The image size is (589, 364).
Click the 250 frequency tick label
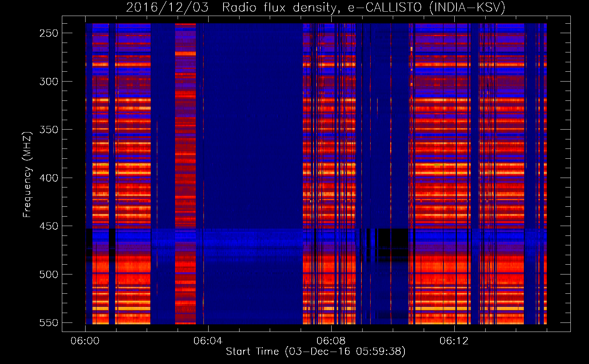pos(49,33)
